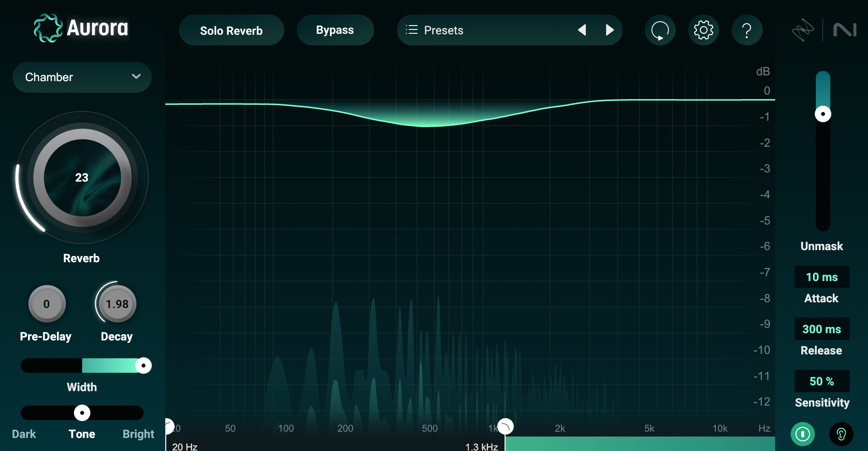Click the Sensitivity value 50 %

822,381
